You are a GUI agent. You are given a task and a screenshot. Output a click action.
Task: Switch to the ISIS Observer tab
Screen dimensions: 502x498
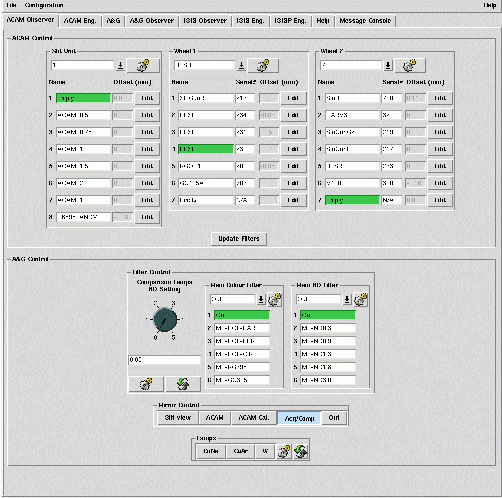(x=205, y=21)
